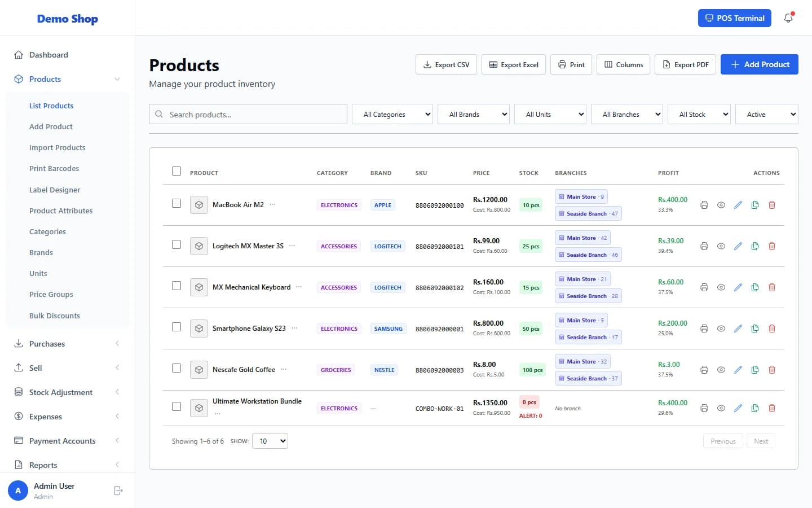Click the Rs.1350.00 price of Workstation Bundle
Image resolution: width=812 pixels, height=508 pixels.
(x=490, y=402)
